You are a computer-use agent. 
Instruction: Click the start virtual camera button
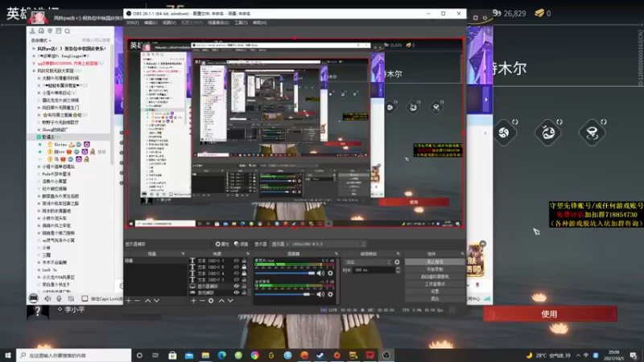click(435, 277)
